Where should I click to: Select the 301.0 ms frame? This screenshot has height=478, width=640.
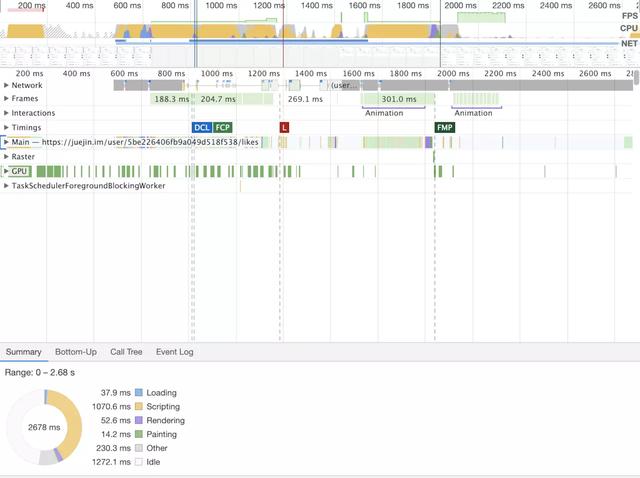(x=398, y=99)
